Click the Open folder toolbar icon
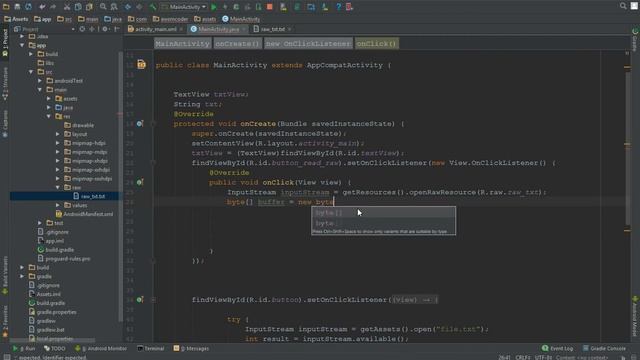 6,7
